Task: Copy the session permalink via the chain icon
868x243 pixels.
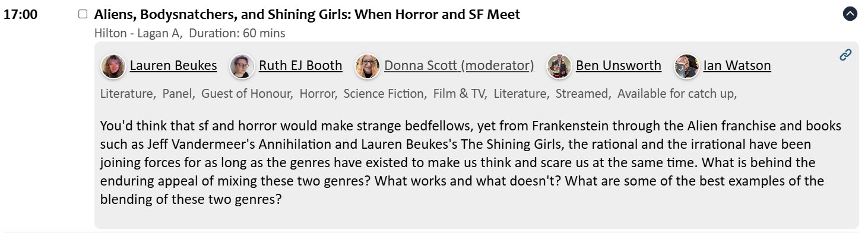Action: coord(845,55)
